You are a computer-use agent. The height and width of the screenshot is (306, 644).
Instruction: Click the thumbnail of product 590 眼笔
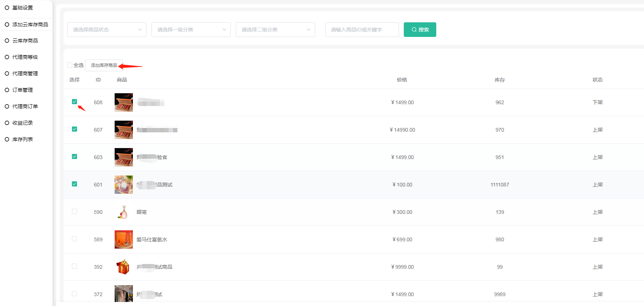123,212
